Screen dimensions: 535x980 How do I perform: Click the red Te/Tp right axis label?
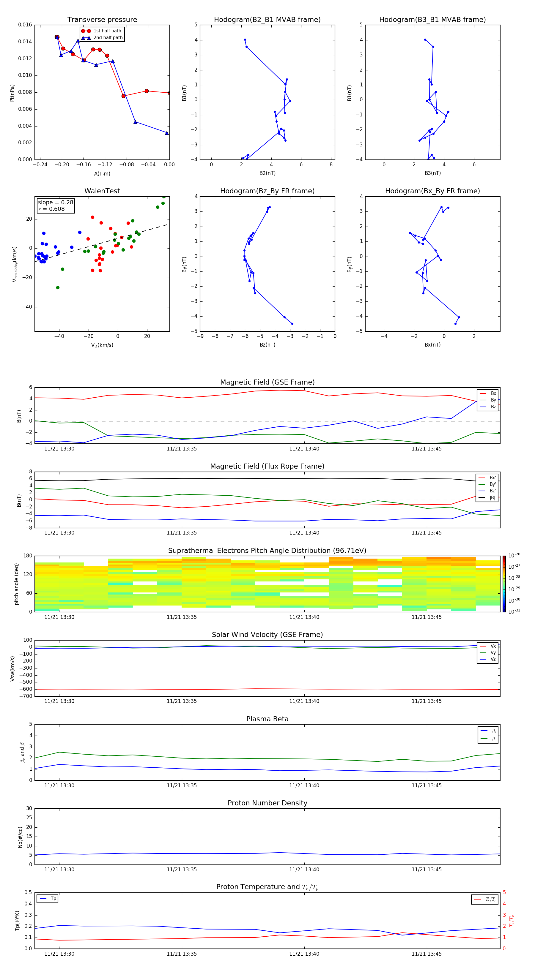(x=512, y=921)
